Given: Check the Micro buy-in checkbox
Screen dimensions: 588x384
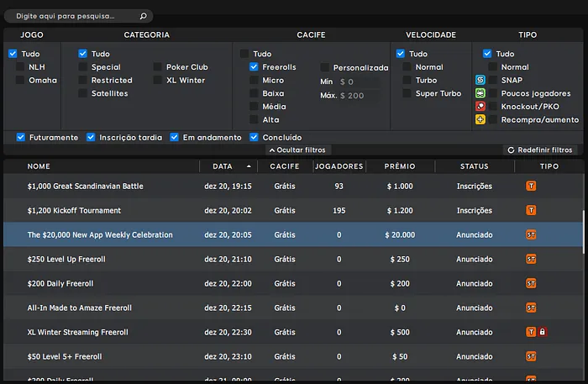Looking at the screenshot, I should pyautogui.click(x=254, y=80).
